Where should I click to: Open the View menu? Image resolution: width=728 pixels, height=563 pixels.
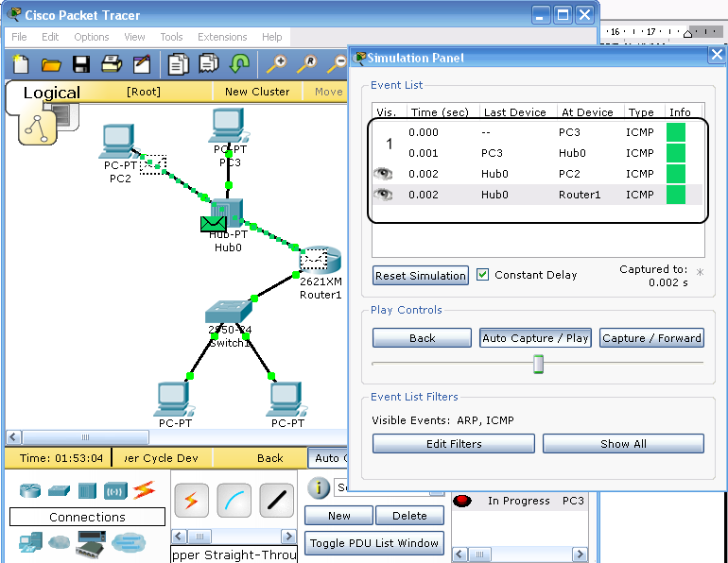point(134,37)
